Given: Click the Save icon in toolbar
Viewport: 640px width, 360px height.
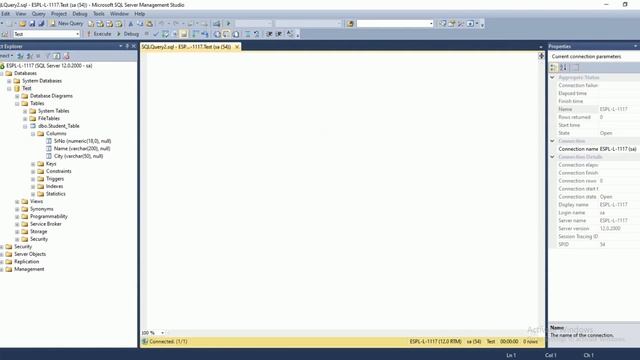Looking at the screenshot, I should tap(32, 23).
